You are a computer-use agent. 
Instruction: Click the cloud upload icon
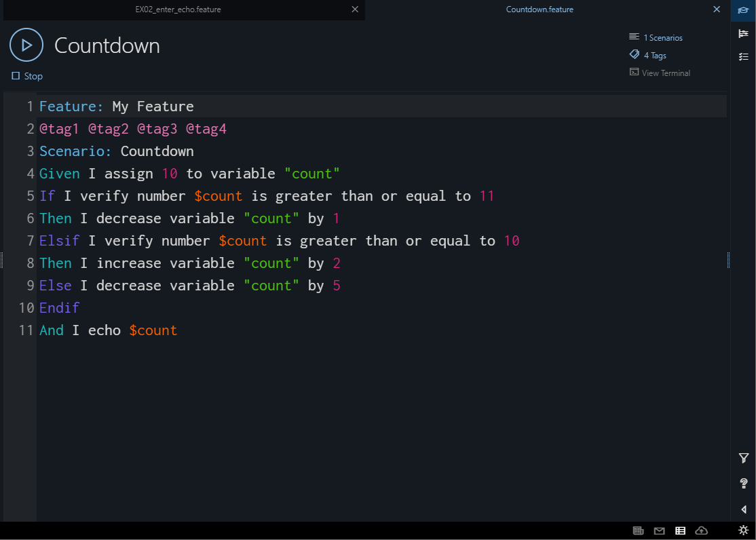[x=701, y=531]
